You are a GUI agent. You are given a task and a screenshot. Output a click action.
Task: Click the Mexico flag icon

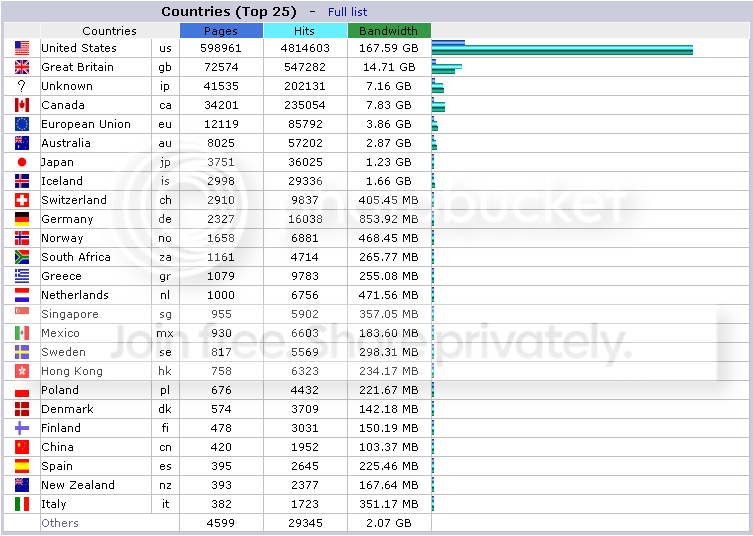tap(22, 333)
